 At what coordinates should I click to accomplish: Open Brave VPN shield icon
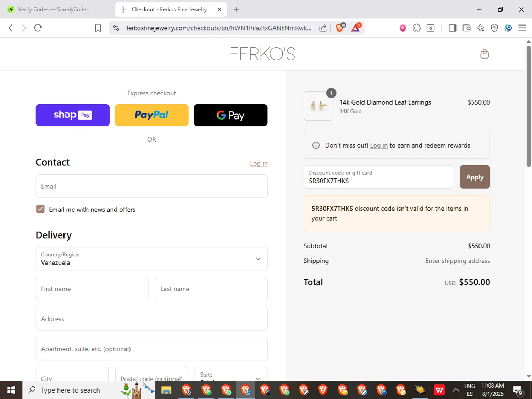[x=494, y=28]
